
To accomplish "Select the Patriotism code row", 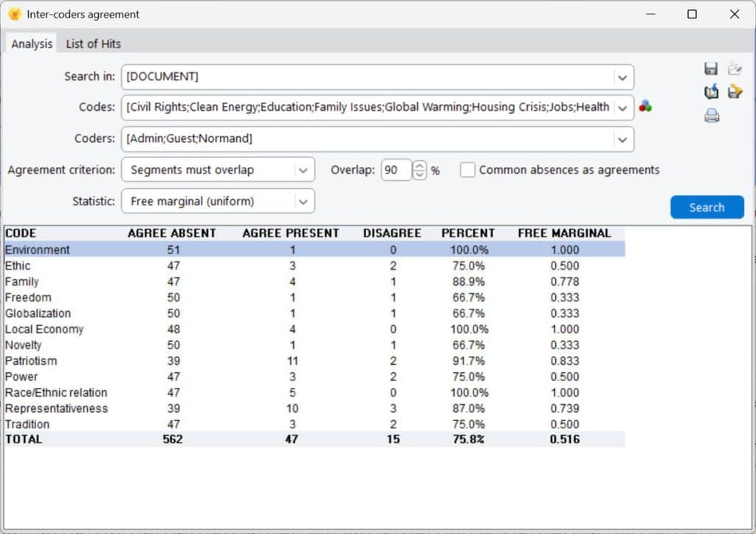I will pos(315,361).
